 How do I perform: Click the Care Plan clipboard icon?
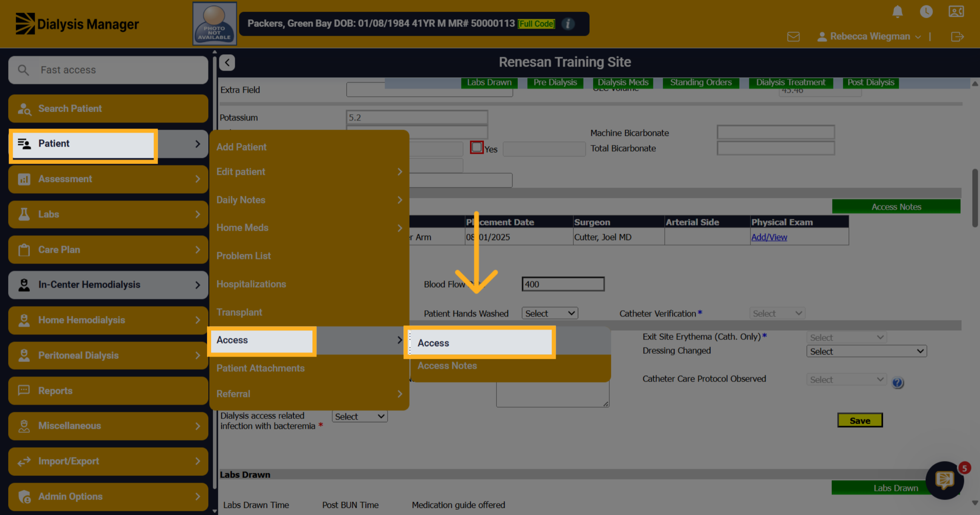click(24, 250)
